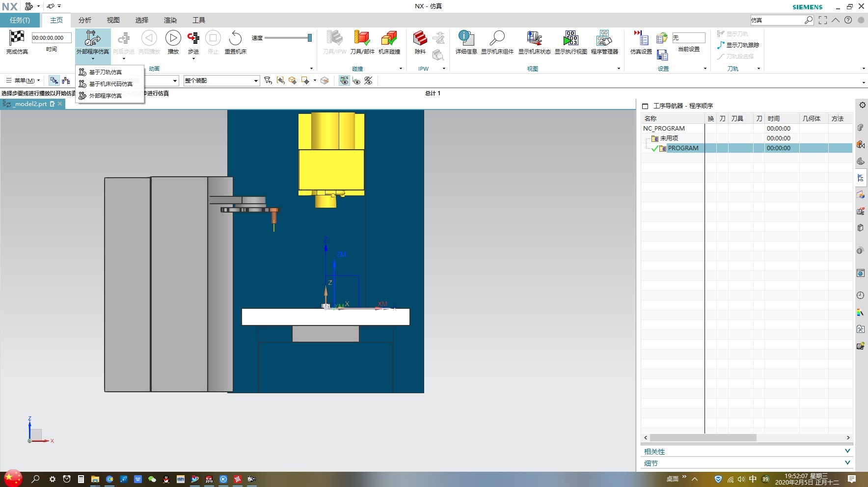868x487 pixels.
Task: Click the load settings icon beside 仿真设置
Action: pyautogui.click(x=662, y=38)
